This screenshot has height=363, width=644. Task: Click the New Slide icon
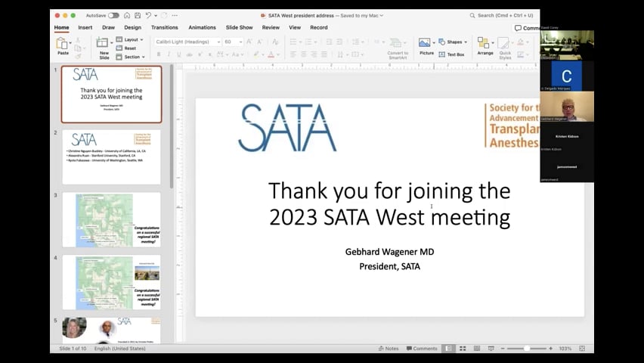point(102,42)
